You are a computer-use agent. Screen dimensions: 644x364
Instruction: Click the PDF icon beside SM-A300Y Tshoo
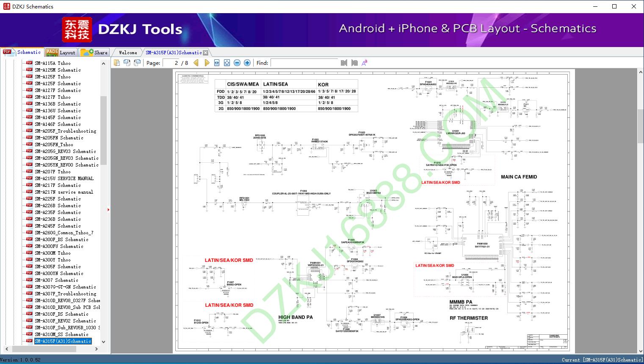click(x=29, y=260)
